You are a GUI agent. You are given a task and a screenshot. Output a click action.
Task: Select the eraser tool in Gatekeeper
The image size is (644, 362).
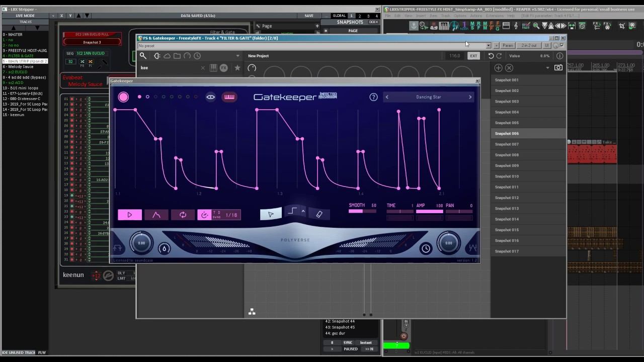pyautogui.click(x=319, y=215)
